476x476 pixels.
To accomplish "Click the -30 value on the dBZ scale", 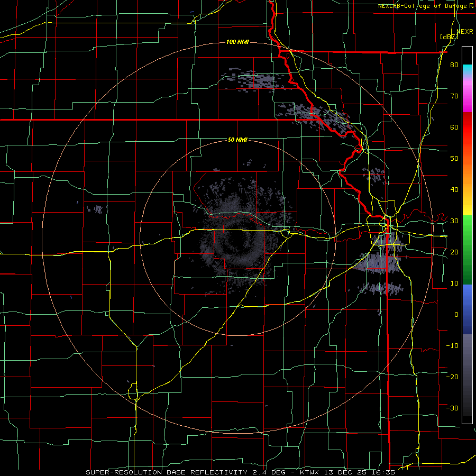I will tap(452, 408).
